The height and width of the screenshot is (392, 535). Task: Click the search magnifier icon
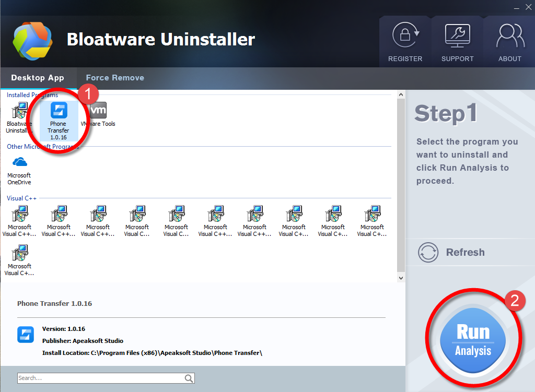tap(189, 378)
